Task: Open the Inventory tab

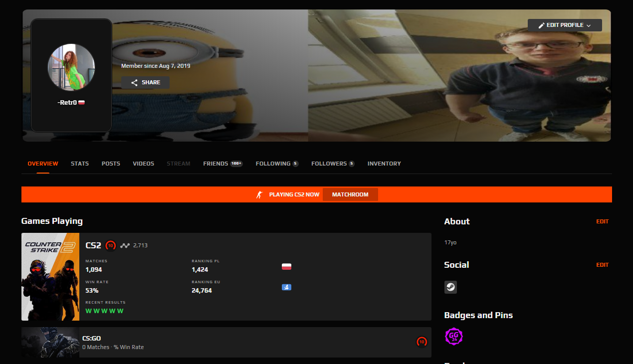Action: click(384, 164)
